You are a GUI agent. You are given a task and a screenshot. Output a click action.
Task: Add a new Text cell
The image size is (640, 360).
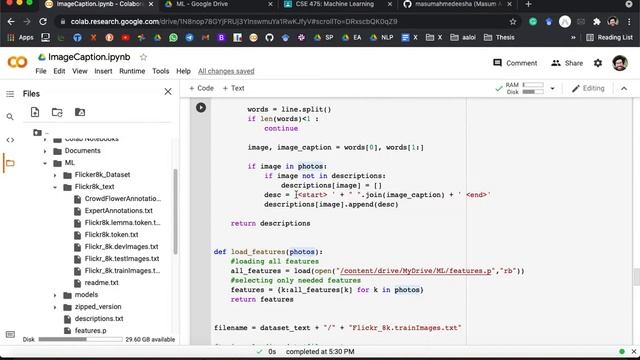click(x=233, y=88)
